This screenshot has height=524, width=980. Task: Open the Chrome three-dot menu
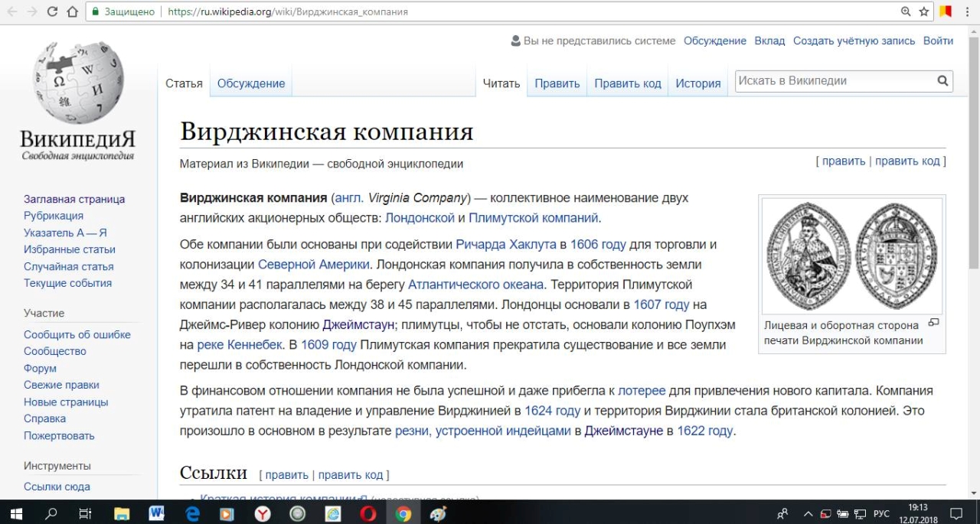[x=968, y=11]
